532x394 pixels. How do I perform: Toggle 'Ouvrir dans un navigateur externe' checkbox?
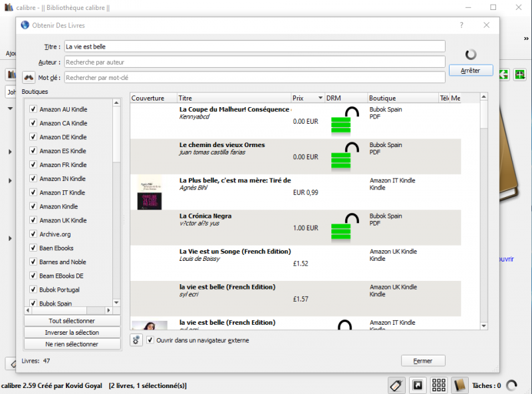(x=150, y=340)
